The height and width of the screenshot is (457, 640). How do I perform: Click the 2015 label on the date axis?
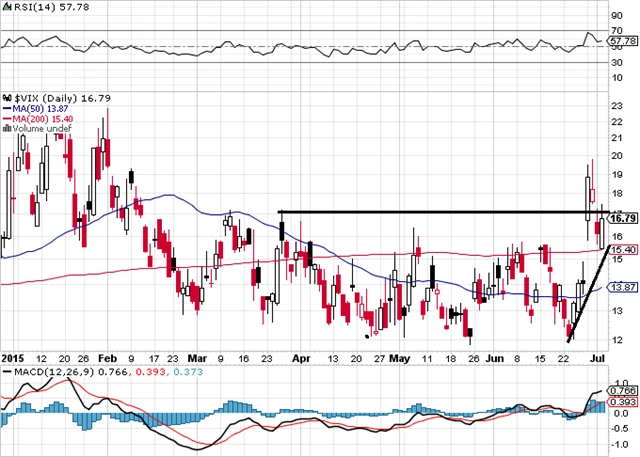[12, 356]
